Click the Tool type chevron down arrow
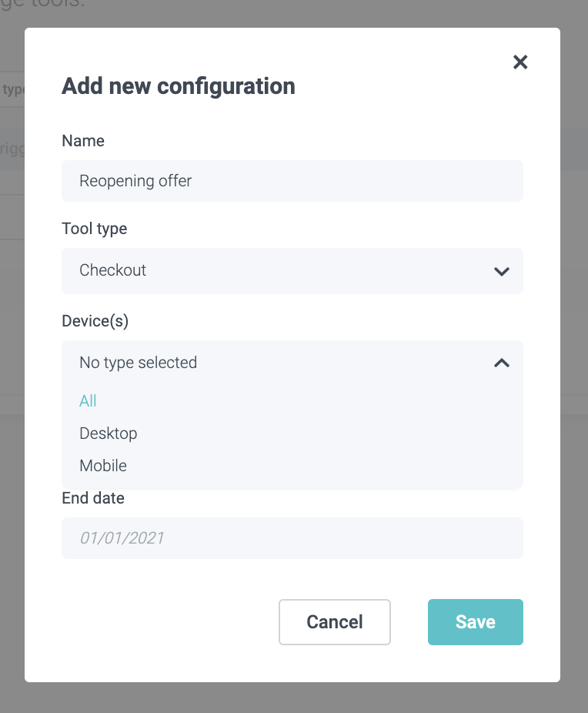The height and width of the screenshot is (713, 588). point(502,271)
